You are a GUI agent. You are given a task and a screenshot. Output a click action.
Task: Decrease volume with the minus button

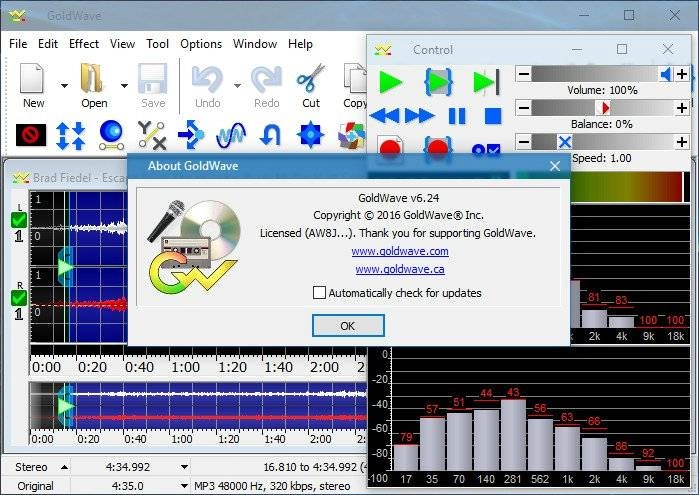[x=524, y=74]
